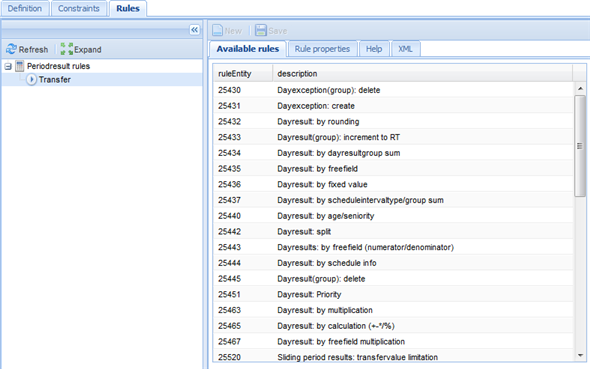590x369 pixels.
Task: Select row 'Dayresult: by schedule info'
Action: coord(393,263)
